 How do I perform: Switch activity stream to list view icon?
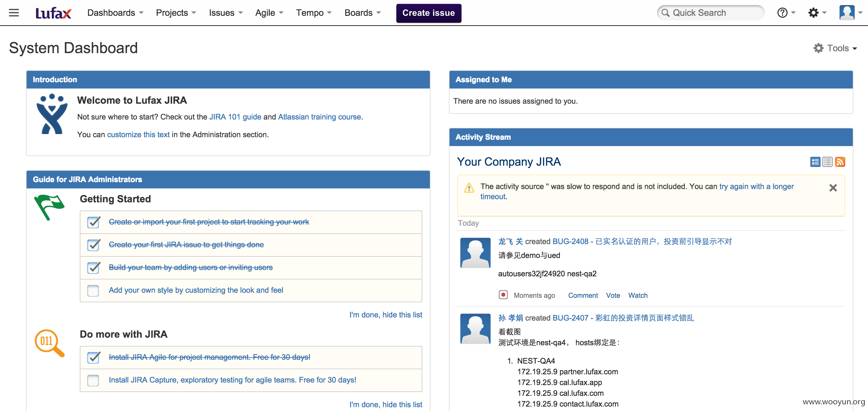827,162
